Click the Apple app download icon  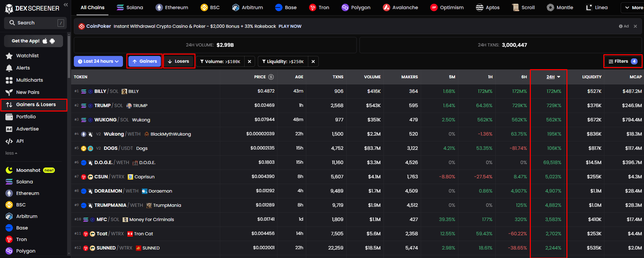(x=45, y=41)
